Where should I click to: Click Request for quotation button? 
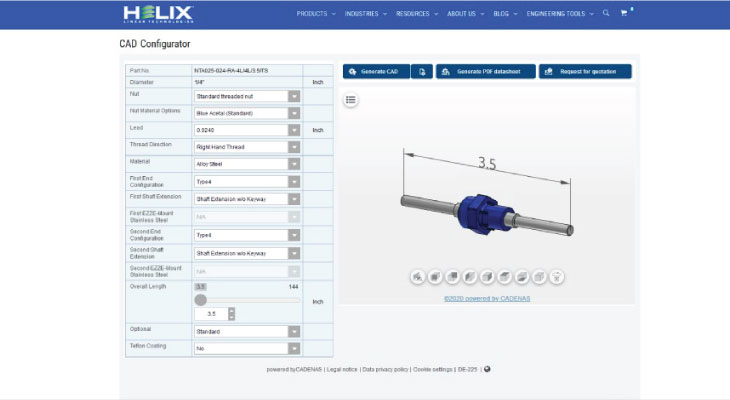(x=585, y=72)
